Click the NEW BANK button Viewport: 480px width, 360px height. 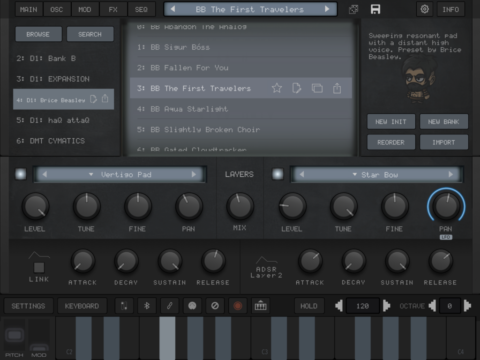pos(444,122)
